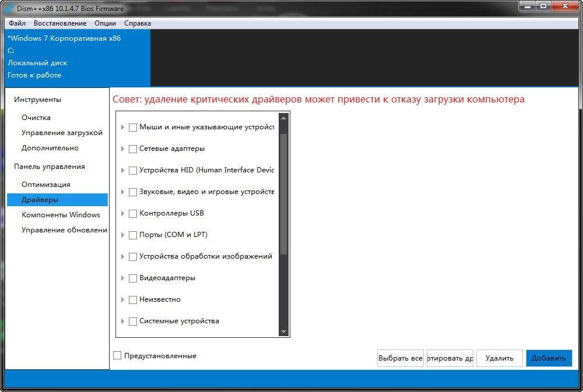Select Драйверы in the sidebar
This screenshot has height=392, width=583.
click(57, 200)
